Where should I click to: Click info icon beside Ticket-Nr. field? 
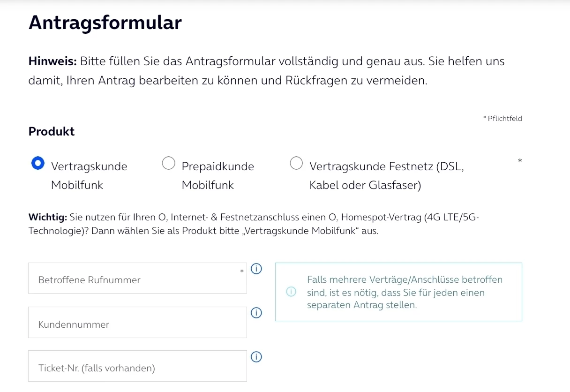pos(256,357)
